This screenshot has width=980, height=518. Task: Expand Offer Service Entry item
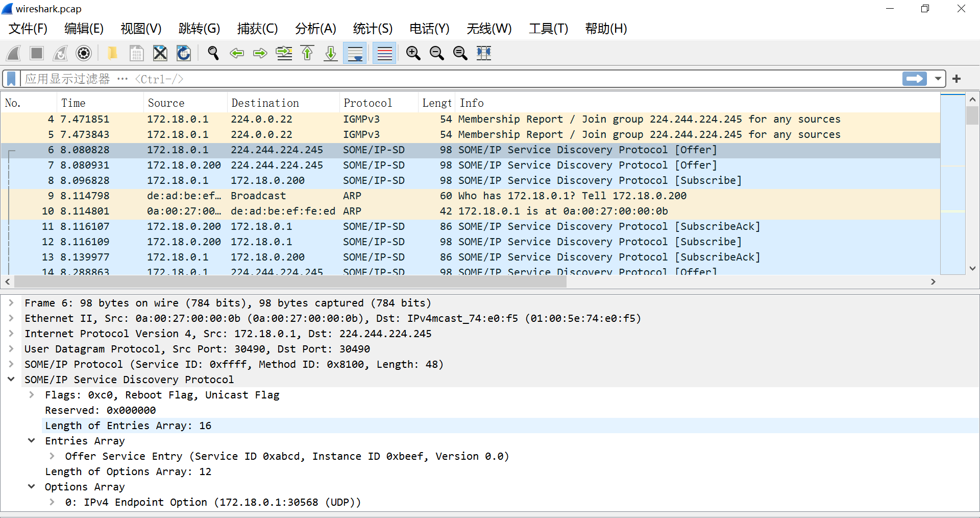coord(52,456)
